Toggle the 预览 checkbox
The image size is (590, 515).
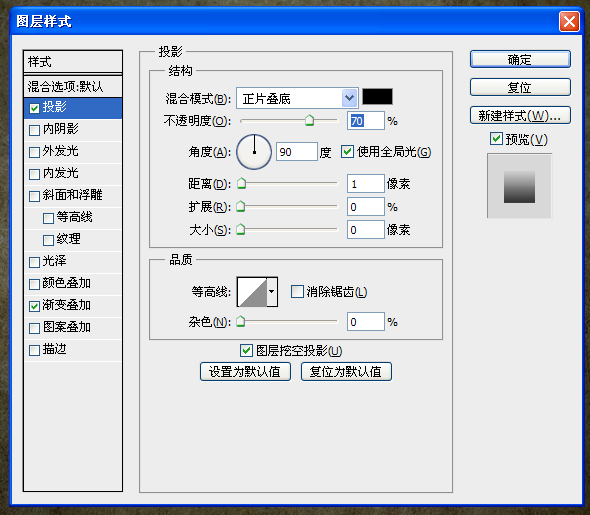[496, 138]
